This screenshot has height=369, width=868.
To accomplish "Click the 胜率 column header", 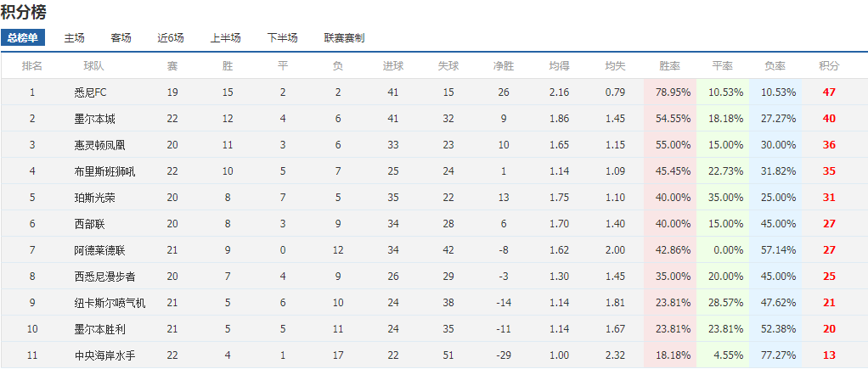I will click(x=669, y=65).
